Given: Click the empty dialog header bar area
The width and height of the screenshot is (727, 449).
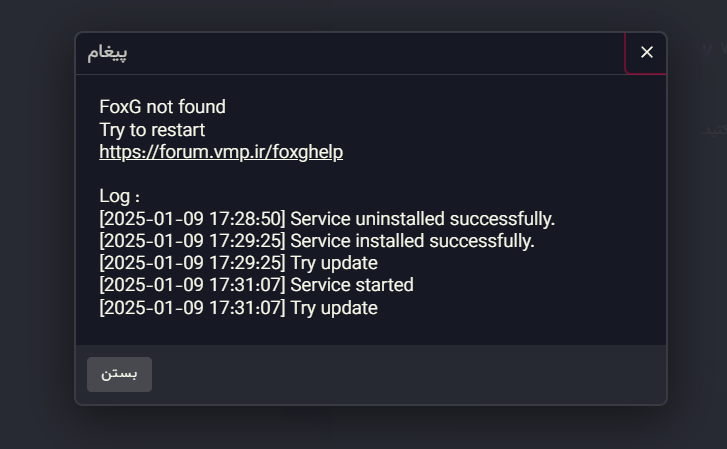Looking at the screenshot, I should (371, 53).
